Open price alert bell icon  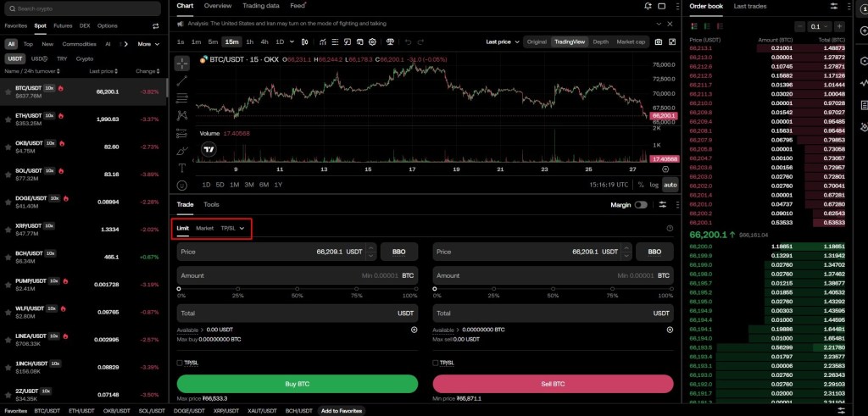[x=648, y=6]
